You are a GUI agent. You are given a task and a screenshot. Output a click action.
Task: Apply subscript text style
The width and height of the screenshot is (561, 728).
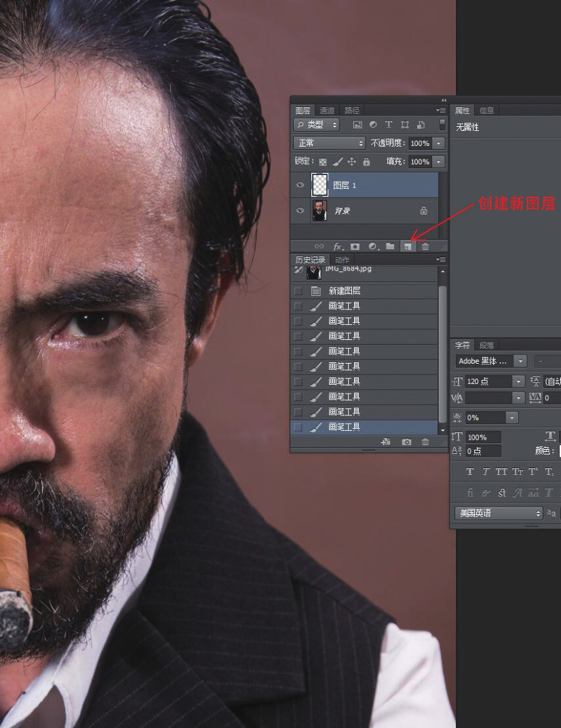(549, 472)
